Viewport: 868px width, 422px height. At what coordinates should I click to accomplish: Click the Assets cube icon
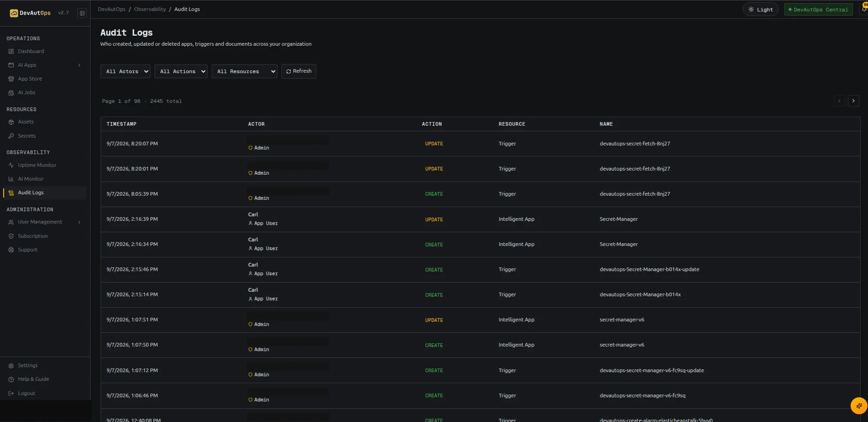[11, 122]
